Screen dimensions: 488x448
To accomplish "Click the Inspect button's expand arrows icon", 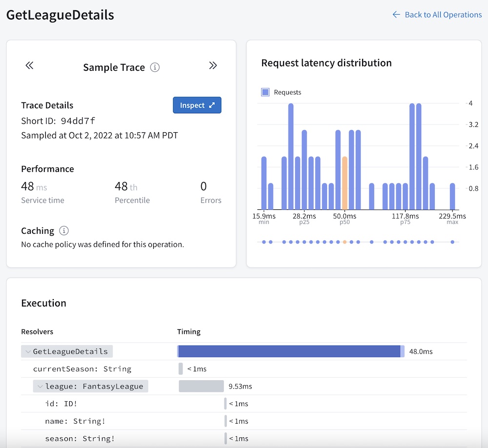I will click(212, 105).
